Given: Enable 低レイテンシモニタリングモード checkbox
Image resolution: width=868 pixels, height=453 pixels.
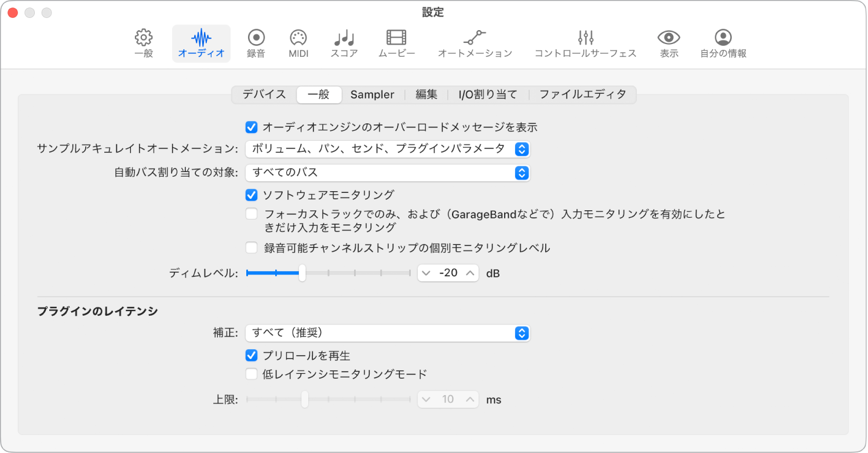Looking at the screenshot, I should point(251,374).
